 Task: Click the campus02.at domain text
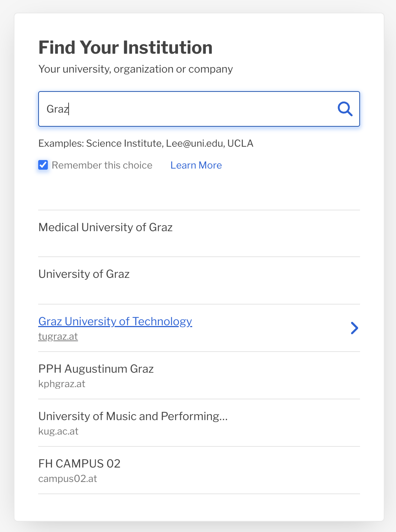[68, 479]
